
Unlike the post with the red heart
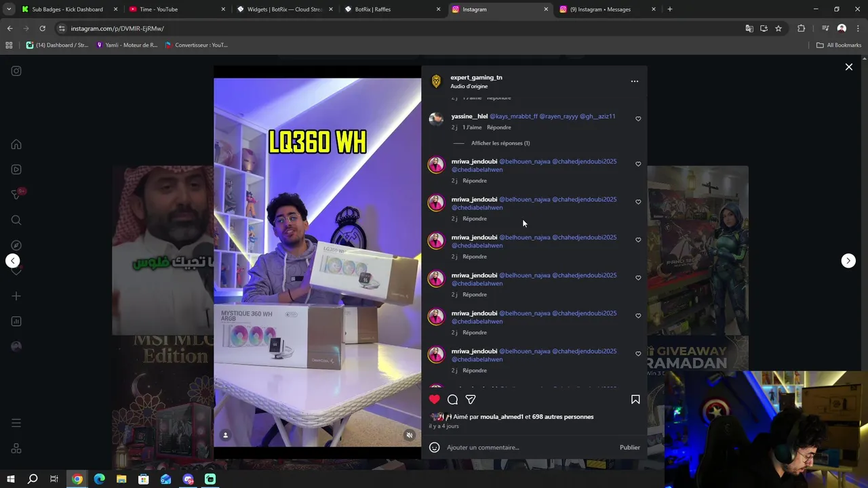coord(435,399)
